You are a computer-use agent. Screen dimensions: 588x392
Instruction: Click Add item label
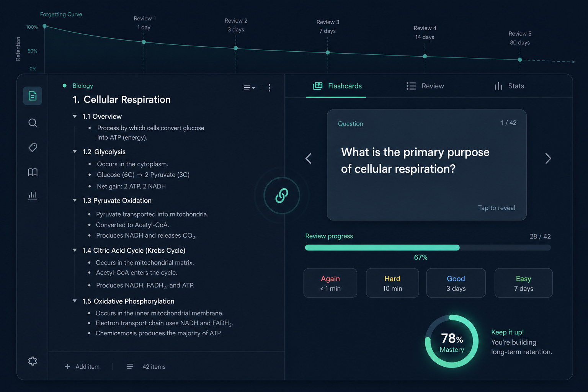[x=88, y=366]
